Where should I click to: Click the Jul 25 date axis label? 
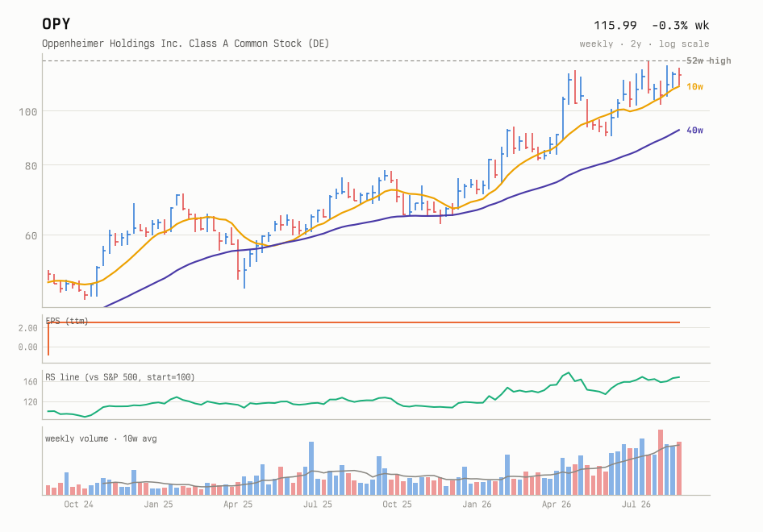coord(317,505)
